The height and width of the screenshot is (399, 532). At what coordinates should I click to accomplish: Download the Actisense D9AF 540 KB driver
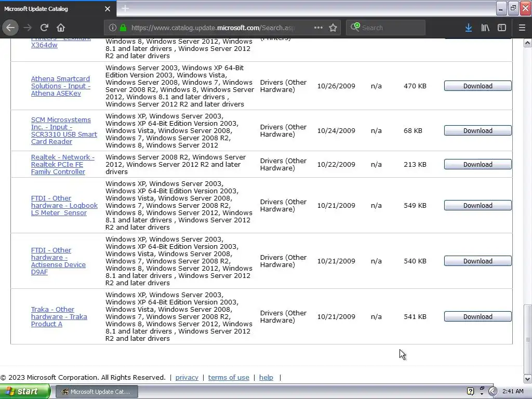478,261
